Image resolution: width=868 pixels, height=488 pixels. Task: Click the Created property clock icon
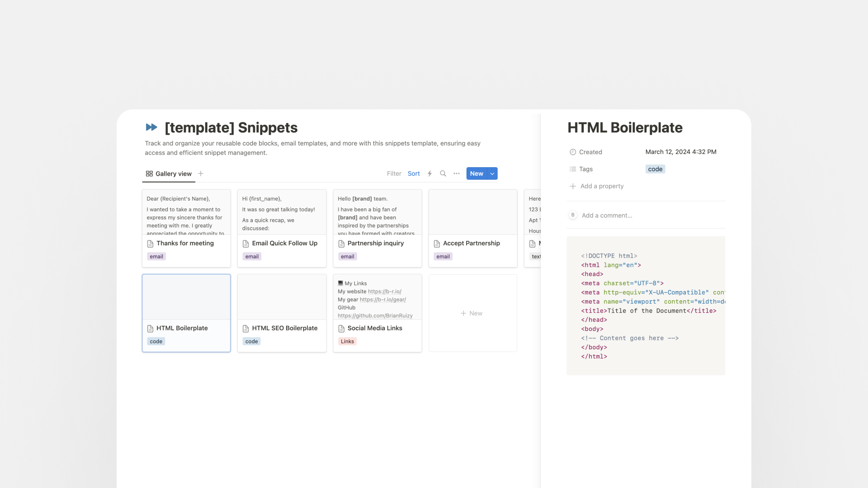(573, 152)
